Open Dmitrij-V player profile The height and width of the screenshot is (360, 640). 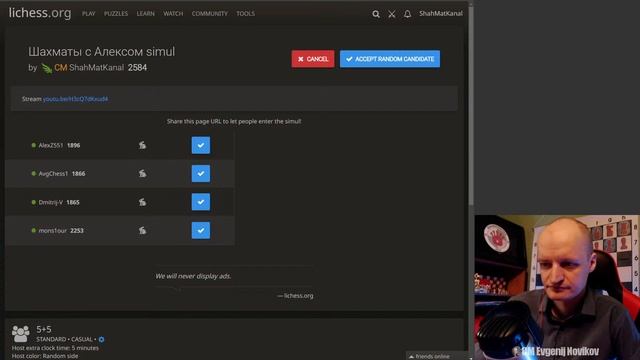(51, 202)
